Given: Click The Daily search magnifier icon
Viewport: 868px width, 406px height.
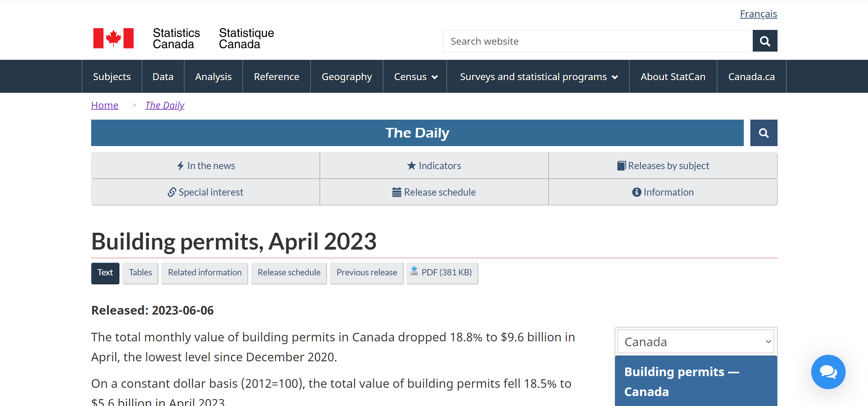Looking at the screenshot, I should (763, 133).
